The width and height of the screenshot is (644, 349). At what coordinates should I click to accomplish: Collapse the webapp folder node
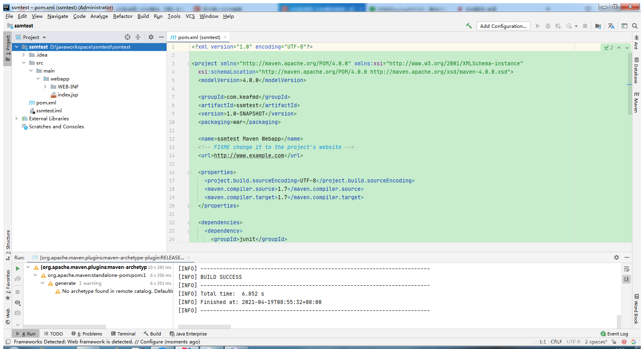[38, 79]
